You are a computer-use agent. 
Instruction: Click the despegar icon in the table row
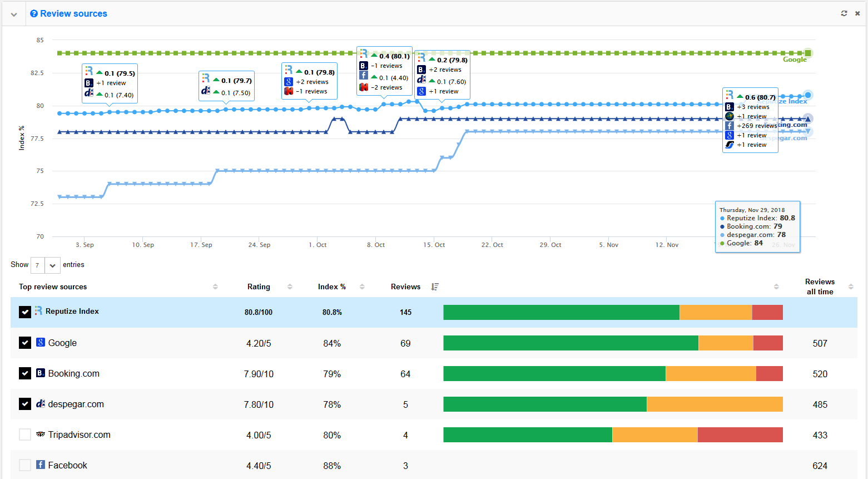click(41, 403)
